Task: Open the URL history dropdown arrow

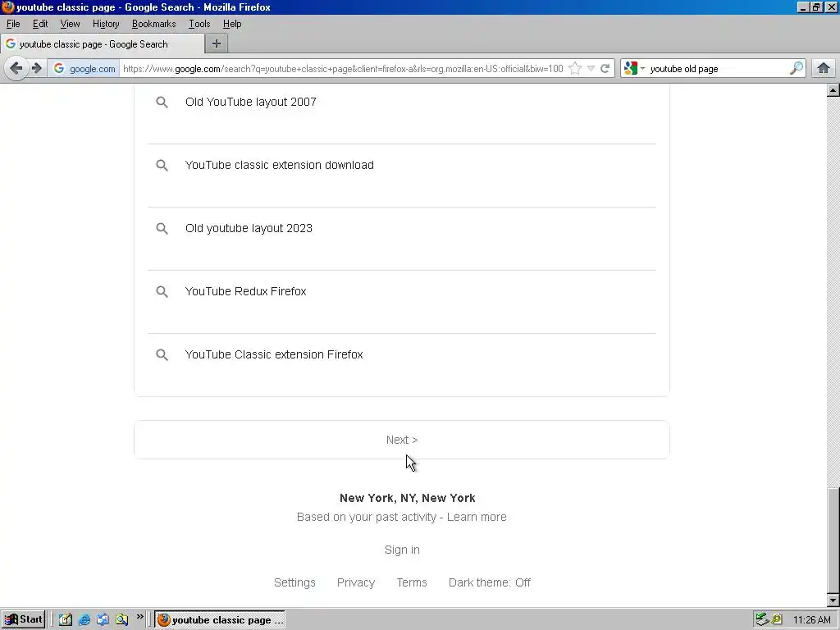Action: point(591,69)
